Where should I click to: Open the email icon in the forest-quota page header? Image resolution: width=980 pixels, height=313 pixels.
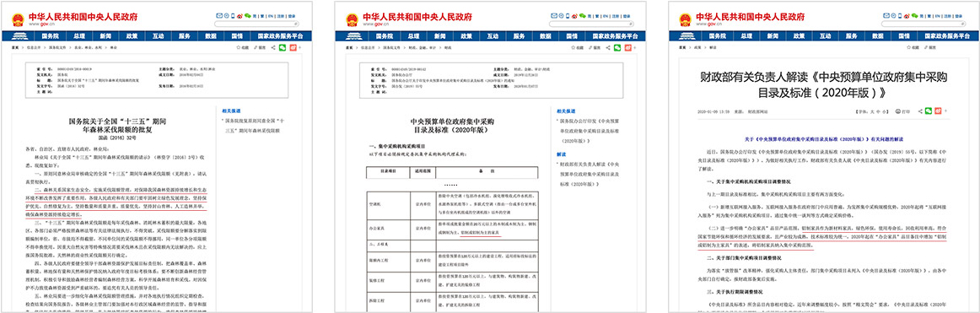click(219, 16)
